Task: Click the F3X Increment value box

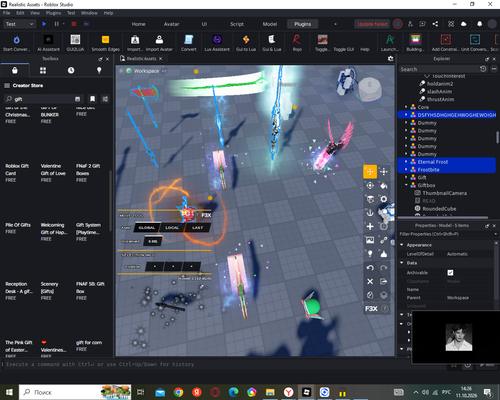Action: click(153, 241)
